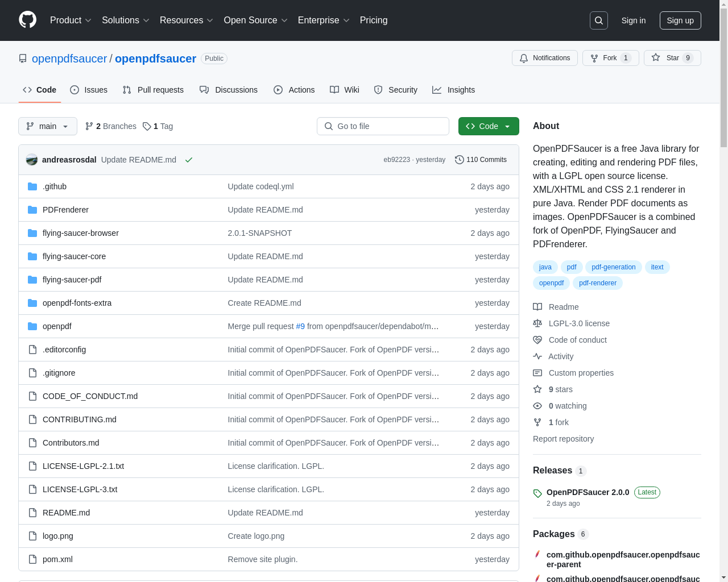Viewport: 728px width, 582px height.
Task: Switch to the Security tab
Action: click(x=396, y=90)
